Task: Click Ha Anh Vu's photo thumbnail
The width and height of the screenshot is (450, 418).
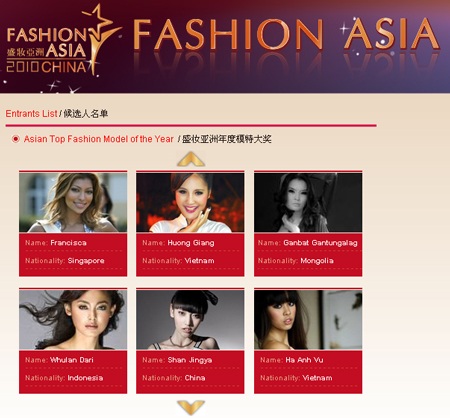Action: coord(308,320)
